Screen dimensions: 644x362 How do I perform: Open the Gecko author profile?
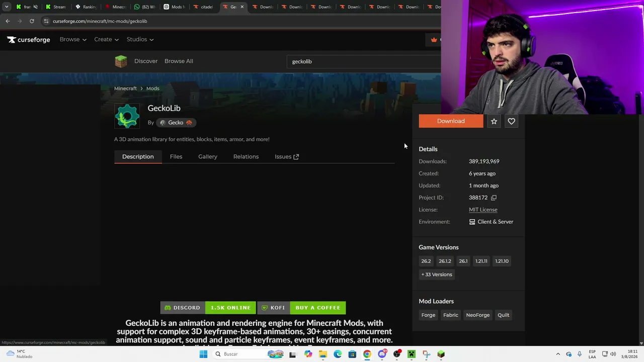click(x=176, y=123)
